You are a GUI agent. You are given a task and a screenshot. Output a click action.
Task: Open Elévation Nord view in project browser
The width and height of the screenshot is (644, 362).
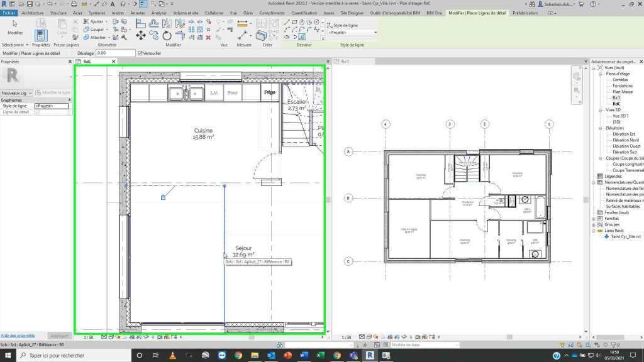pos(624,140)
